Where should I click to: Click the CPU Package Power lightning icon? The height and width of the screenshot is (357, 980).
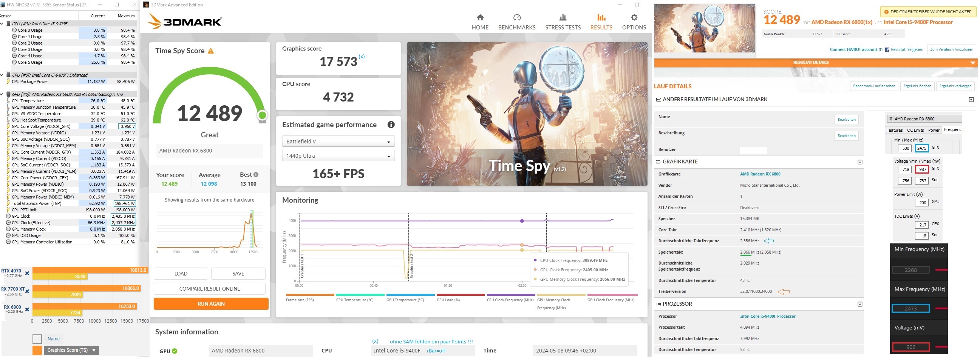pos(8,82)
